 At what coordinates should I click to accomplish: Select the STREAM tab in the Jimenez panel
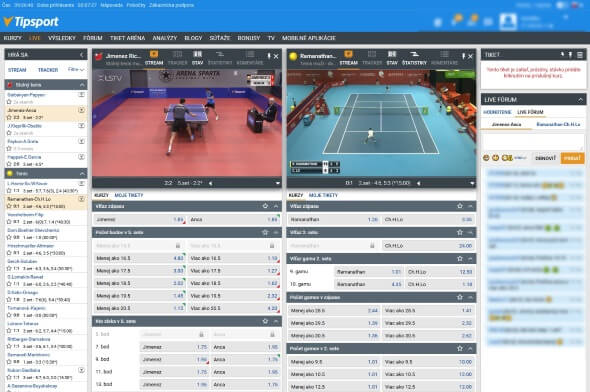pos(154,58)
